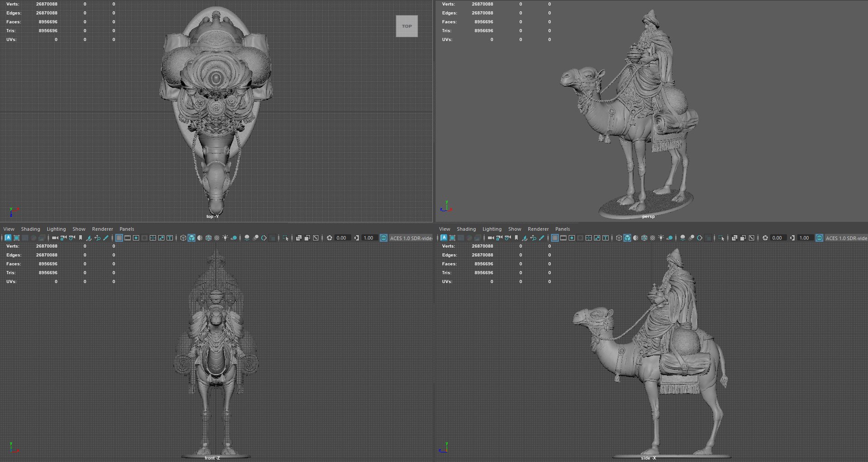This screenshot has width=868, height=462.
Task: Open View menu in front view panel
Action: (x=9, y=229)
